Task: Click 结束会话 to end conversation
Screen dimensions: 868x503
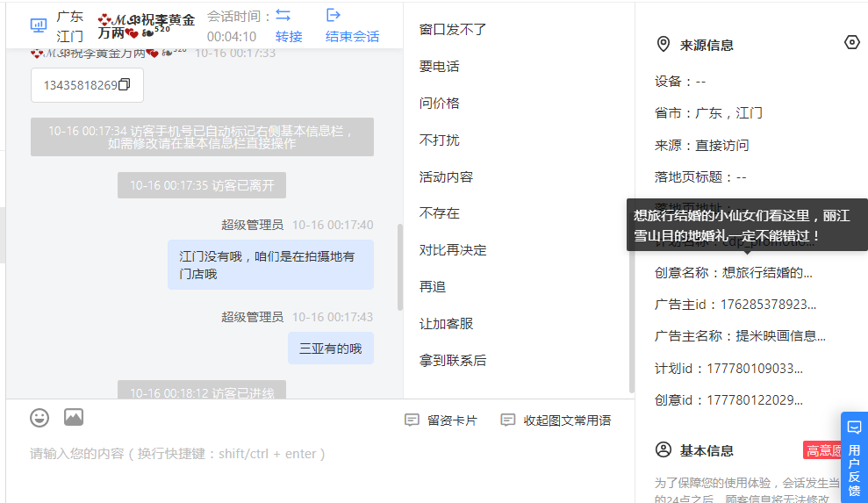Action: click(x=353, y=37)
